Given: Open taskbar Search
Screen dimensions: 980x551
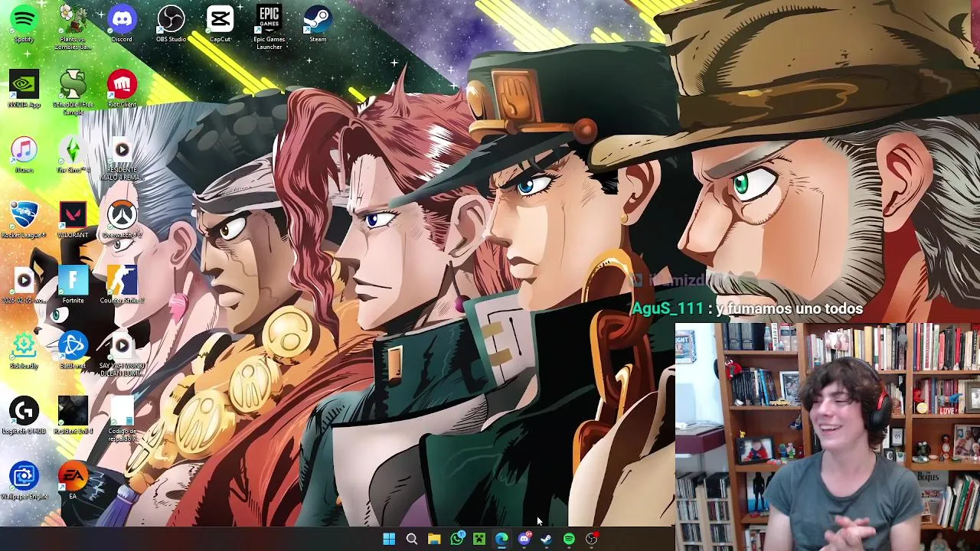Looking at the screenshot, I should (411, 540).
